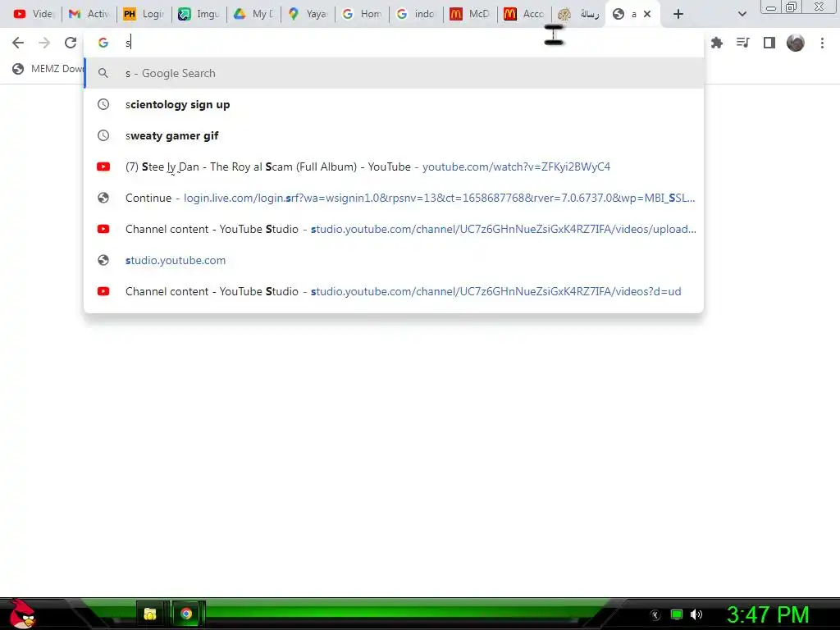
Task: Switch to the Google Maps Yaya tab
Action: 308,14
